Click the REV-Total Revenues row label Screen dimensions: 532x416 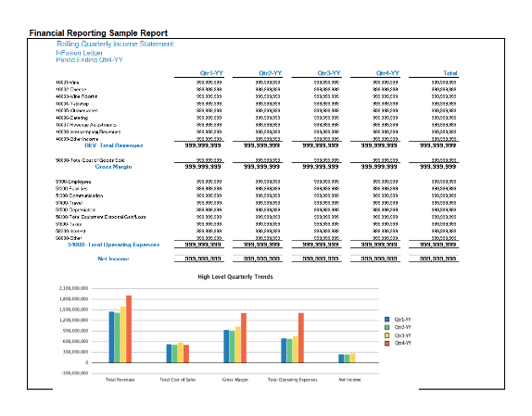pyautogui.click(x=114, y=145)
